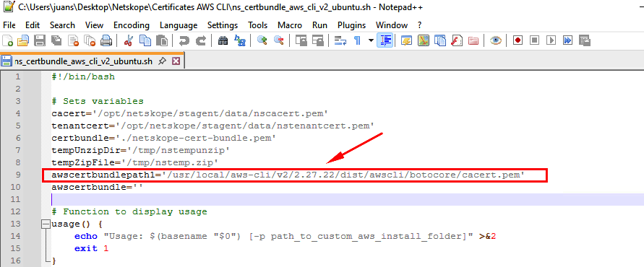Open Find with the binoculars icon

[x=223, y=40]
